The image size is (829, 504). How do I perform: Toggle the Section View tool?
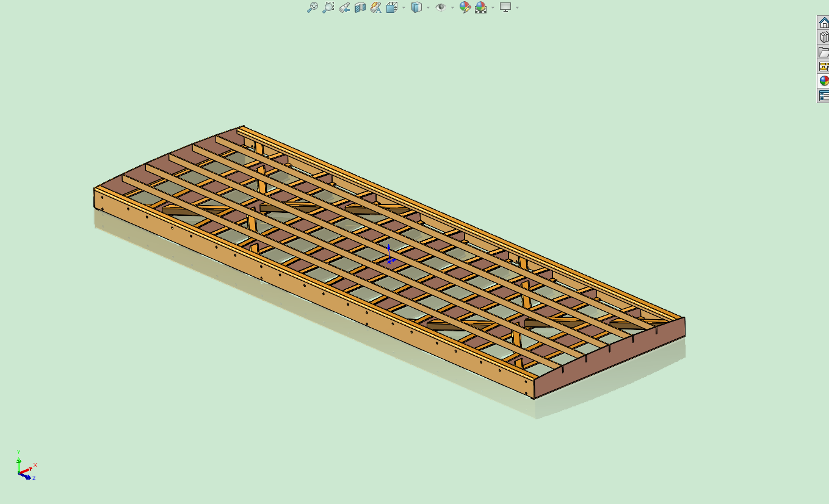click(360, 7)
